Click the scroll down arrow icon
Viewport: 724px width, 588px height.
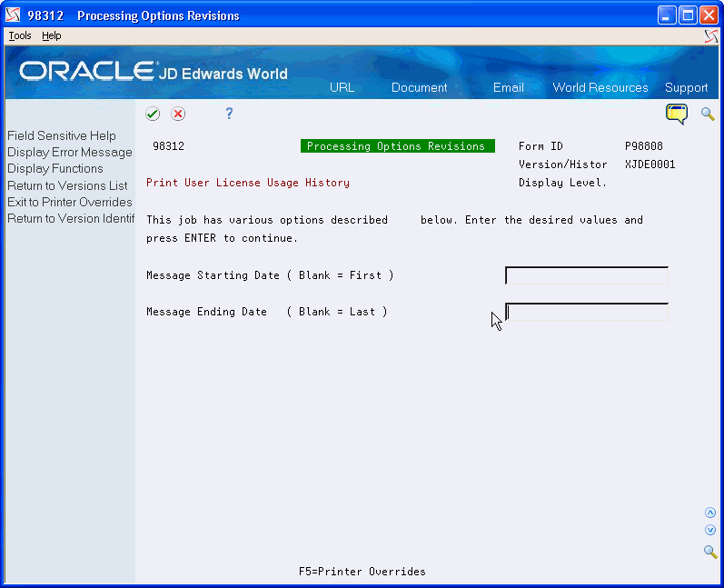(710, 530)
